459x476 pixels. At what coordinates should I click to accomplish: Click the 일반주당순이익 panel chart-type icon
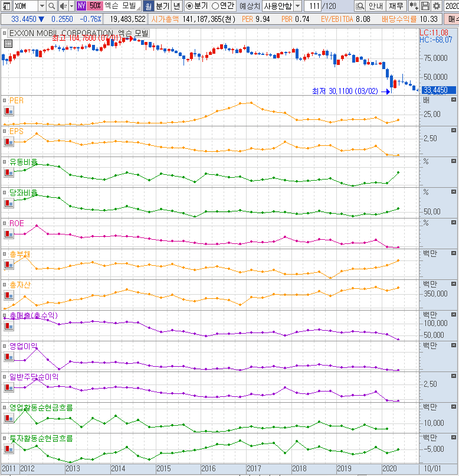9,387
